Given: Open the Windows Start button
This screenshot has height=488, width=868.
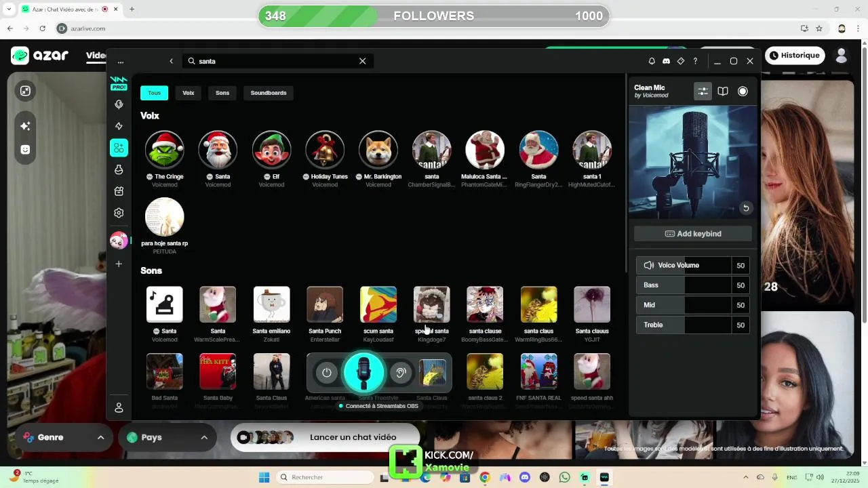Looking at the screenshot, I should click(264, 477).
